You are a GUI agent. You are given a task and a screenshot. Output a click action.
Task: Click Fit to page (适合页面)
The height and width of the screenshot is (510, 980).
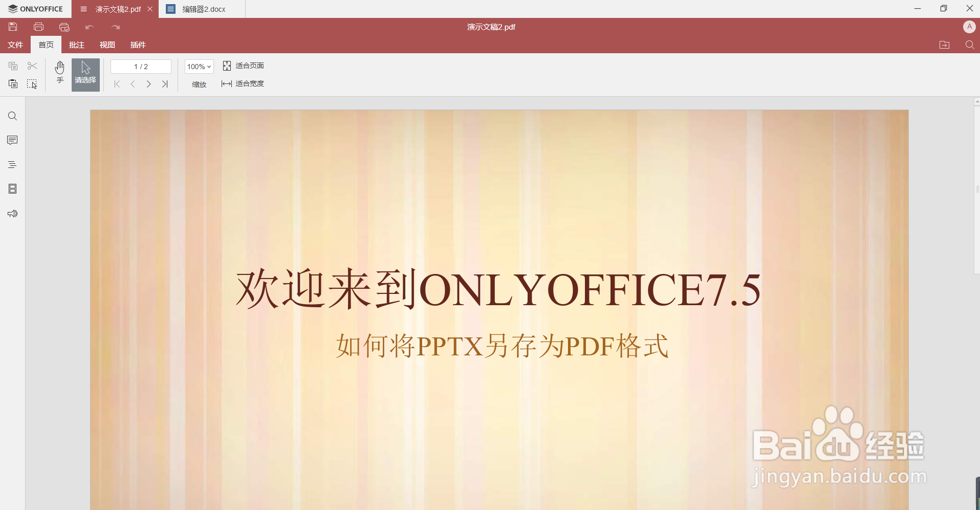(x=244, y=66)
